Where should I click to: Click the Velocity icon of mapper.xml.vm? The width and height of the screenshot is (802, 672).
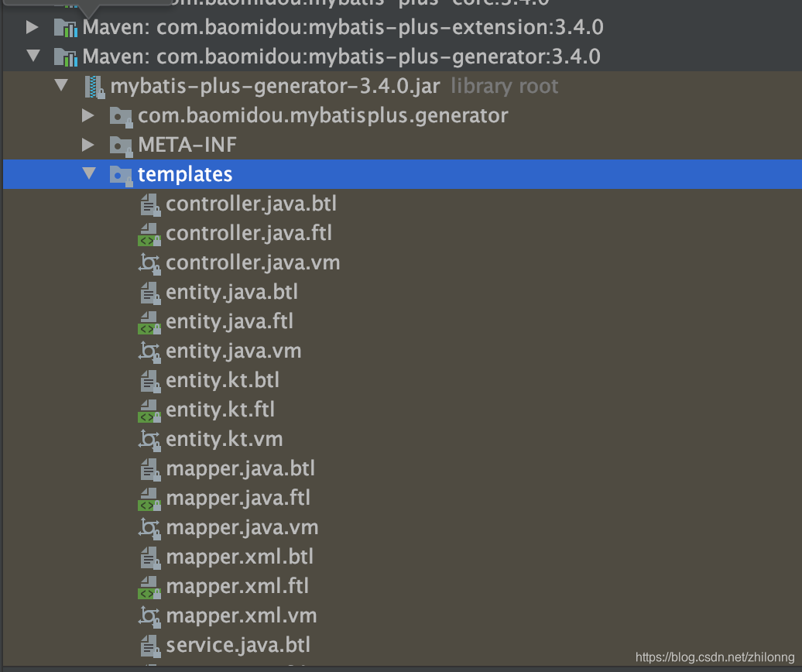149,617
